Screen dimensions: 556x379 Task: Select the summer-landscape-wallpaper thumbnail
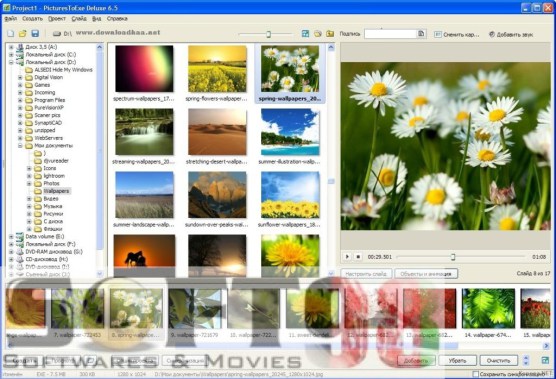[x=144, y=195]
